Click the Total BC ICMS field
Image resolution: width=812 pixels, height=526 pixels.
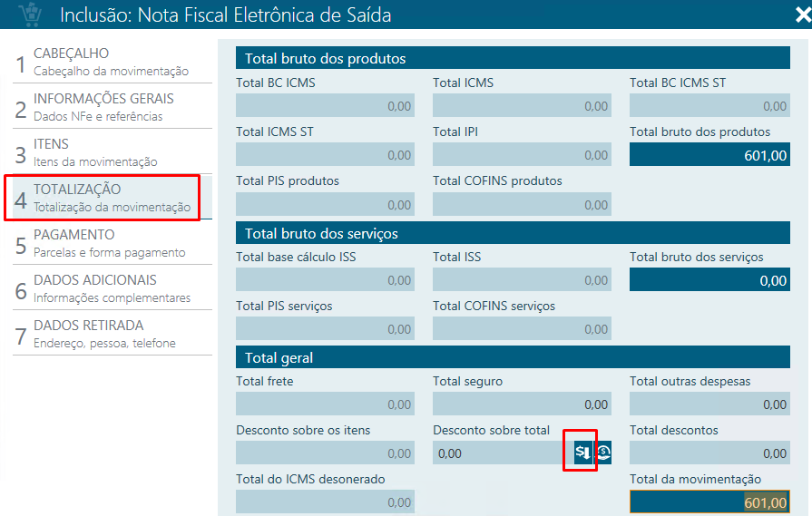325,105
